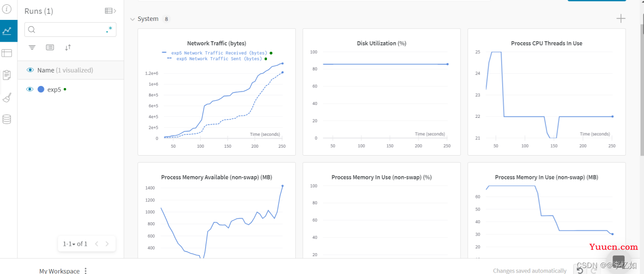Click Process Memory In Use (non-swap) (%) title
Image resolution: width=644 pixels, height=274 pixels.
click(382, 177)
